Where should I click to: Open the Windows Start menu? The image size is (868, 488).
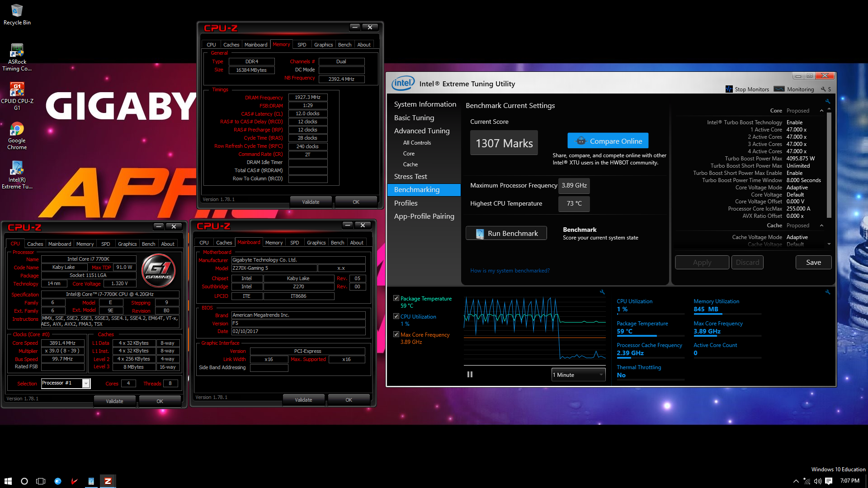(8, 481)
